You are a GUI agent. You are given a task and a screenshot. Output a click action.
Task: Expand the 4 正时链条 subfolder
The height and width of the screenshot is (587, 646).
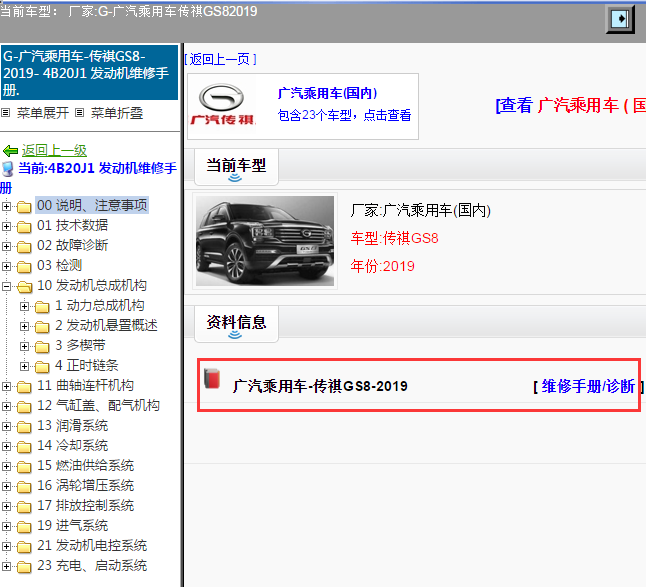(x=24, y=367)
